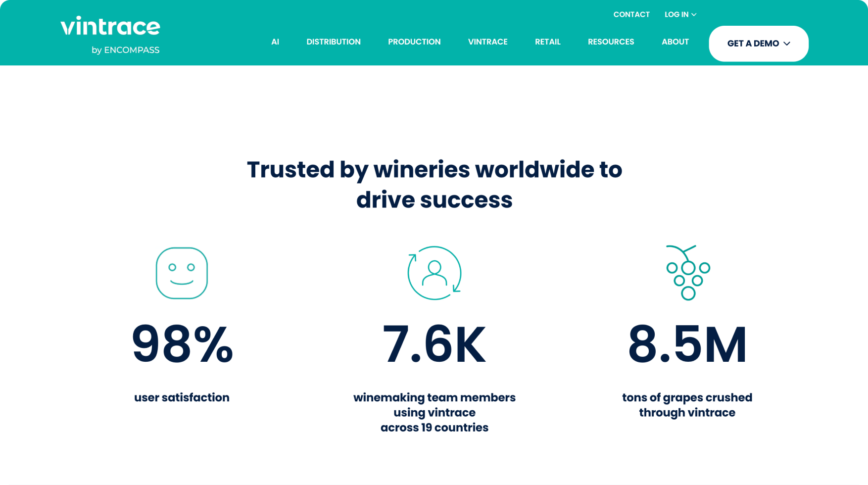This screenshot has width=868, height=485.
Task: Click the smiley face satisfaction icon
Action: 182,273
